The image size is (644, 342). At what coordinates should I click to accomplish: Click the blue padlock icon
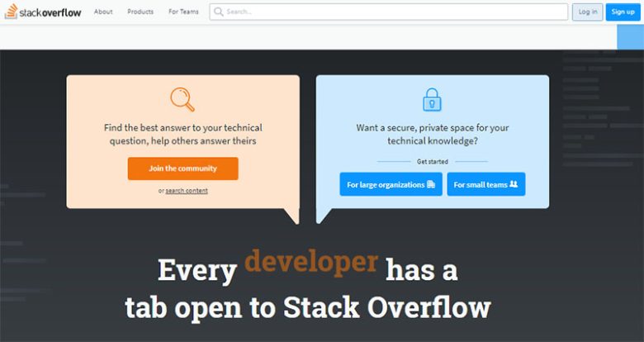[432, 99]
